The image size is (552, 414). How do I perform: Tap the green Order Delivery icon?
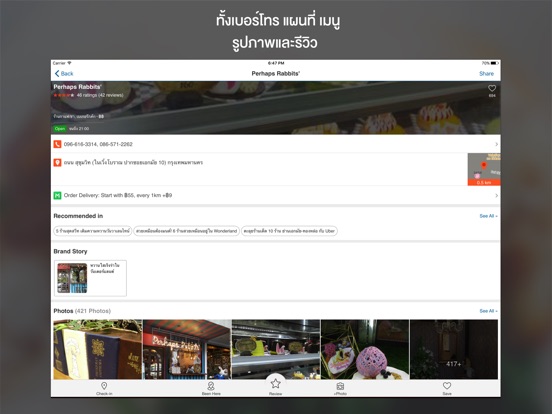(x=57, y=195)
